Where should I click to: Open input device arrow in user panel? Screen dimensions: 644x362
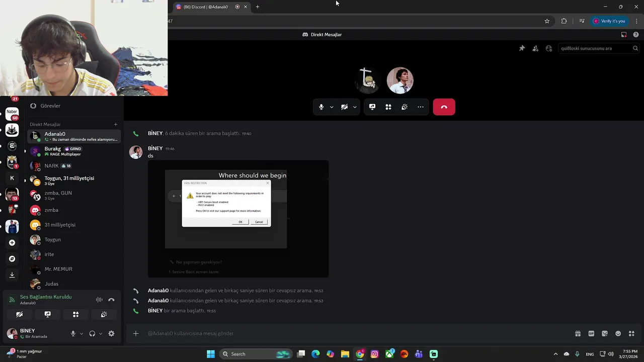[82, 334]
